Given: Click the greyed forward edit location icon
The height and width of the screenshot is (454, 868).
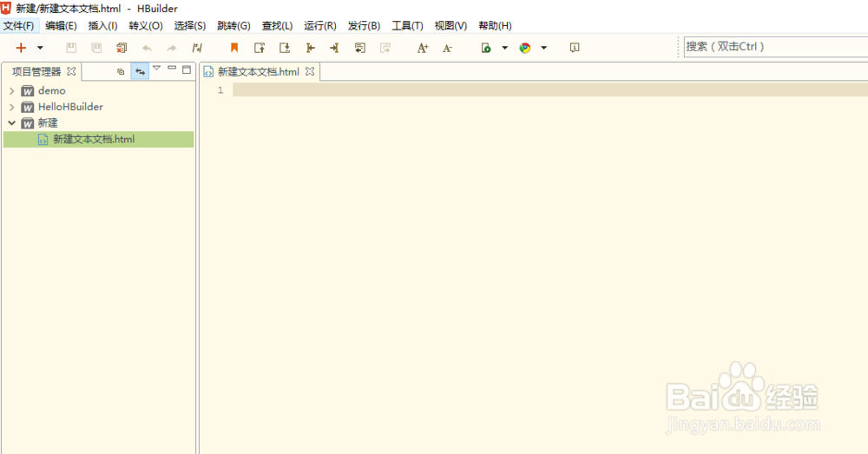Looking at the screenshot, I should coord(385,48).
